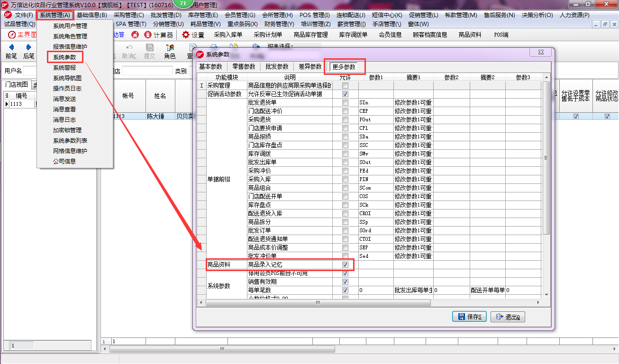Open 商品库存管理 shortcut
The width and height of the screenshot is (619, 364).
pos(310,35)
